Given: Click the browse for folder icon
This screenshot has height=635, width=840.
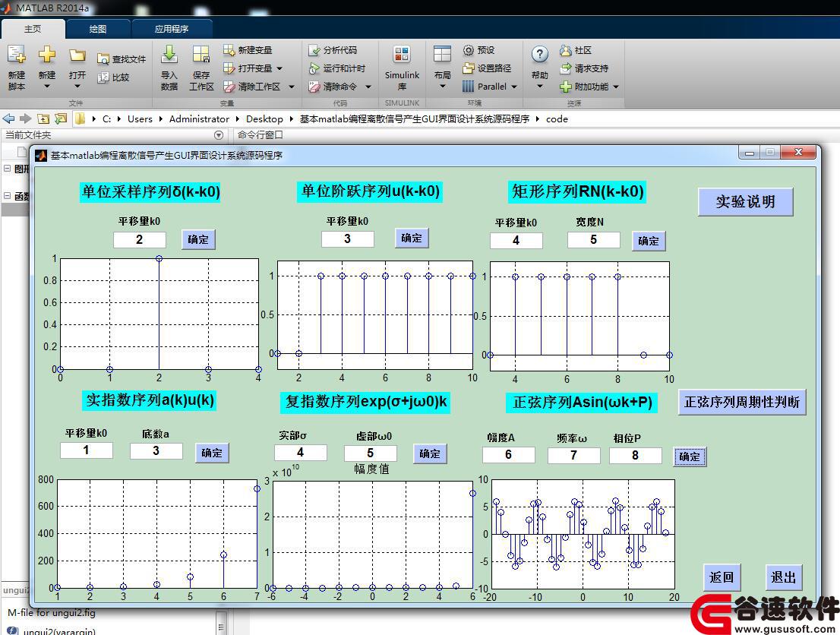Looking at the screenshot, I should pos(61,118).
